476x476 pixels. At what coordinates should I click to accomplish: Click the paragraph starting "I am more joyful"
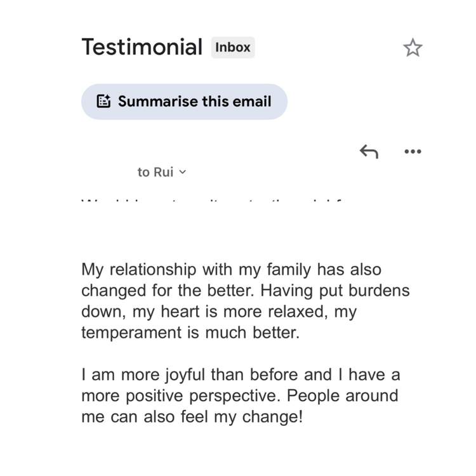(241, 395)
